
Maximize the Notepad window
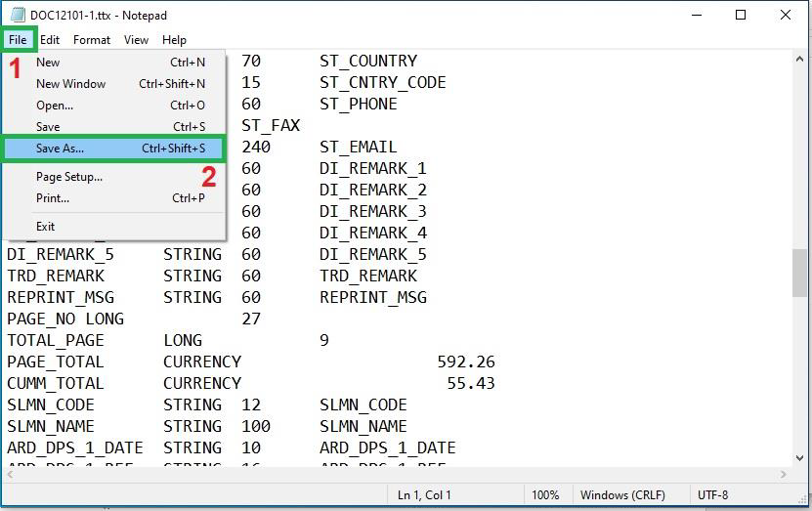click(x=740, y=15)
